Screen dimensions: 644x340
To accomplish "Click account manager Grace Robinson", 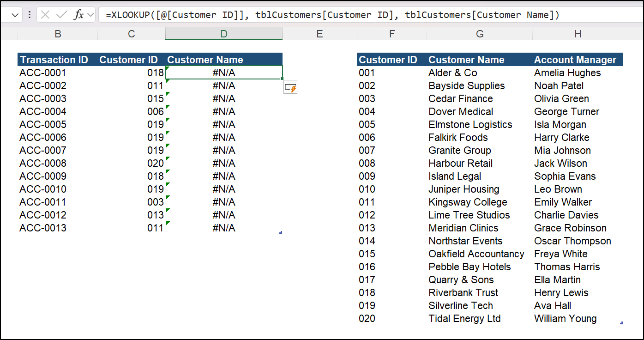I will click(578, 228).
